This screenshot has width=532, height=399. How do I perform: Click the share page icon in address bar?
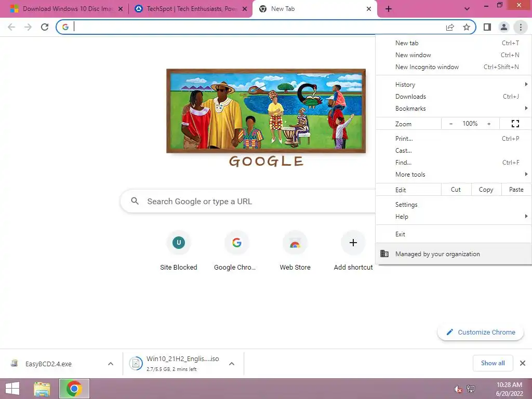click(x=450, y=27)
